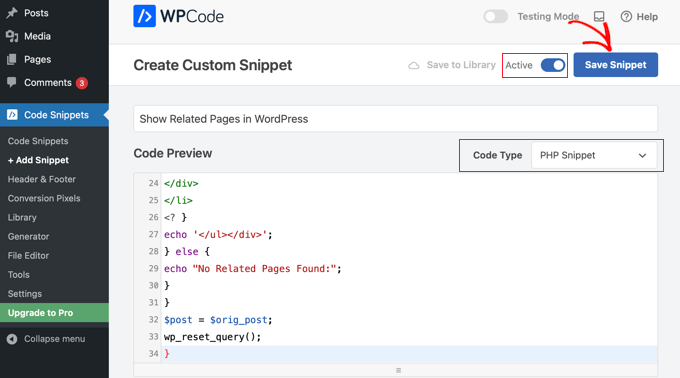Screen dimensions: 680x378
Task: Click the Save Snippet button
Action: pyautogui.click(x=615, y=65)
